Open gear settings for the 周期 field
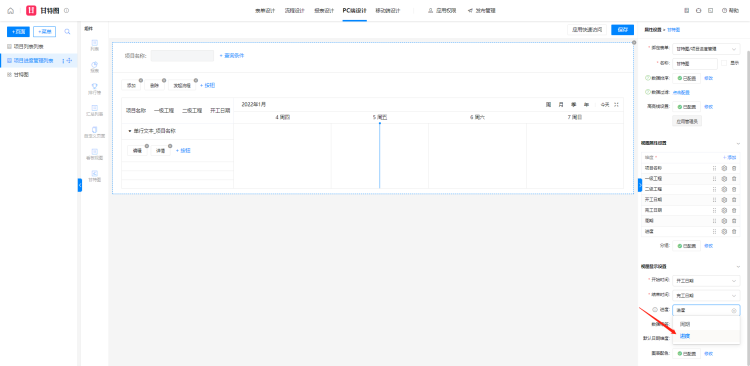This screenshot has height=366, width=750. pos(724,221)
